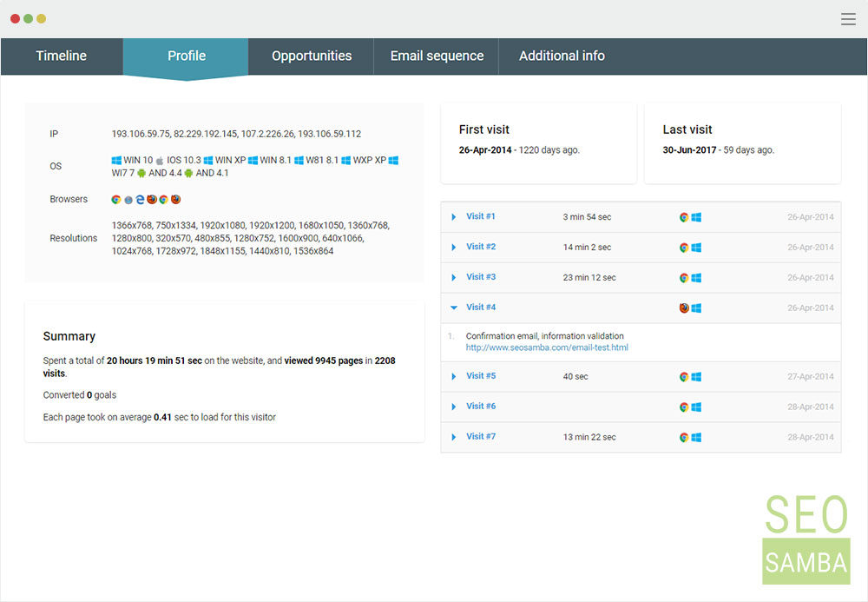Select the Additional info tab

click(x=562, y=56)
